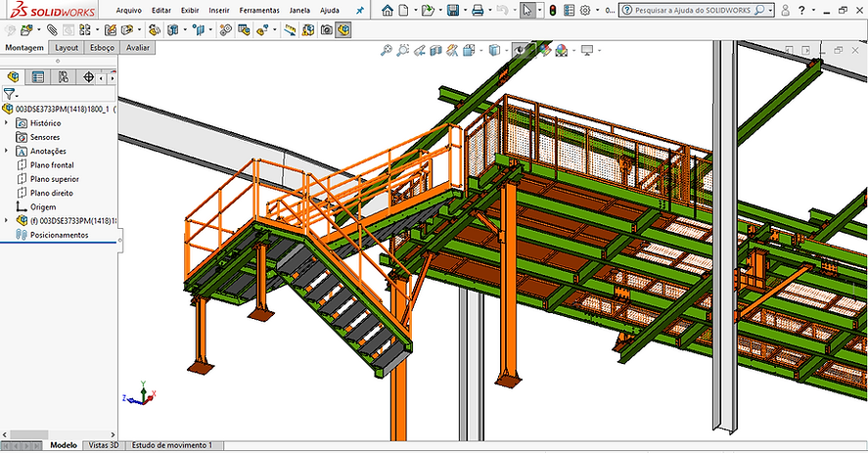Click the Previous View icon
868x453 pixels.
click(x=420, y=51)
